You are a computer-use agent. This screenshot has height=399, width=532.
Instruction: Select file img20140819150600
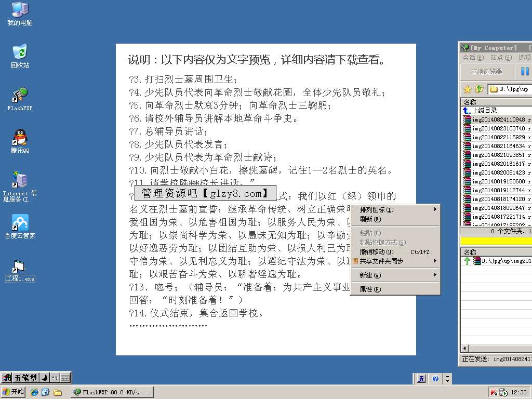(x=497, y=181)
